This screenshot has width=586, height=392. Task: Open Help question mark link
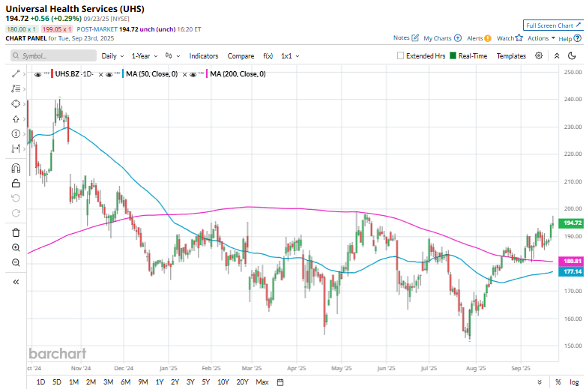pyautogui.click(x=570, y=38)
